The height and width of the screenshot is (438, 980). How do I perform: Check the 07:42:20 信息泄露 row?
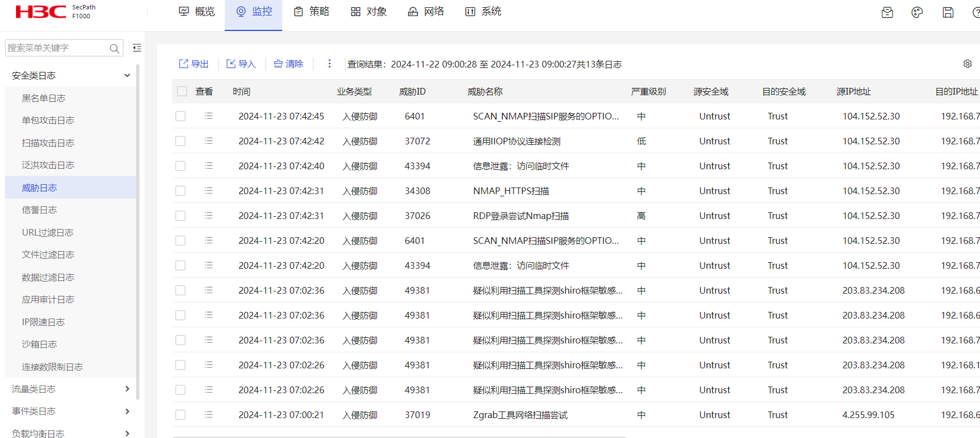tap(180, 265)
